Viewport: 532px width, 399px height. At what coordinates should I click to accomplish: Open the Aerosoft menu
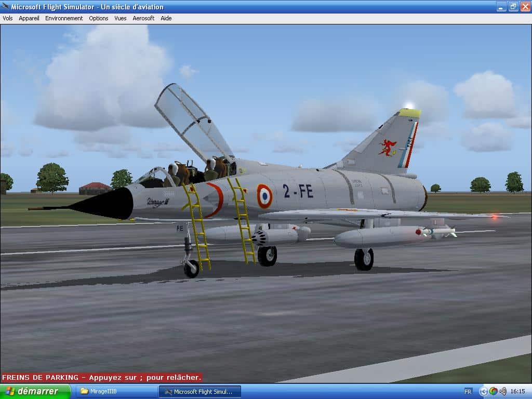143,18
